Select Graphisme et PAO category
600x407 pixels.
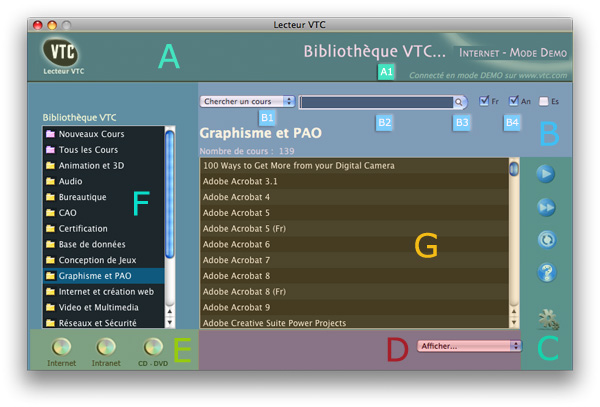pos(104,276)
